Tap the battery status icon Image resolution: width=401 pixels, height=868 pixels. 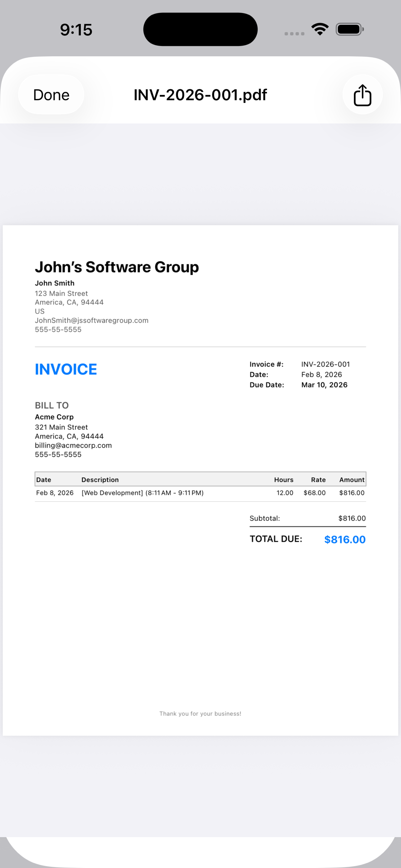[x=349, y=29]
